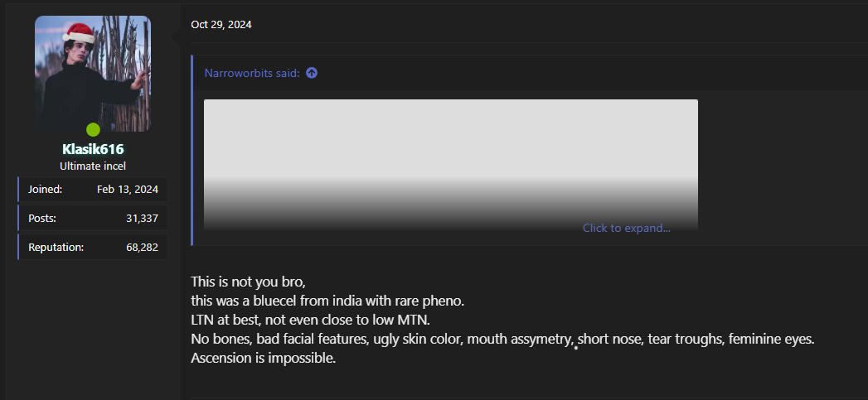
Task: Click the "Narroworbits said:" quote link
Action: point(252,73)
